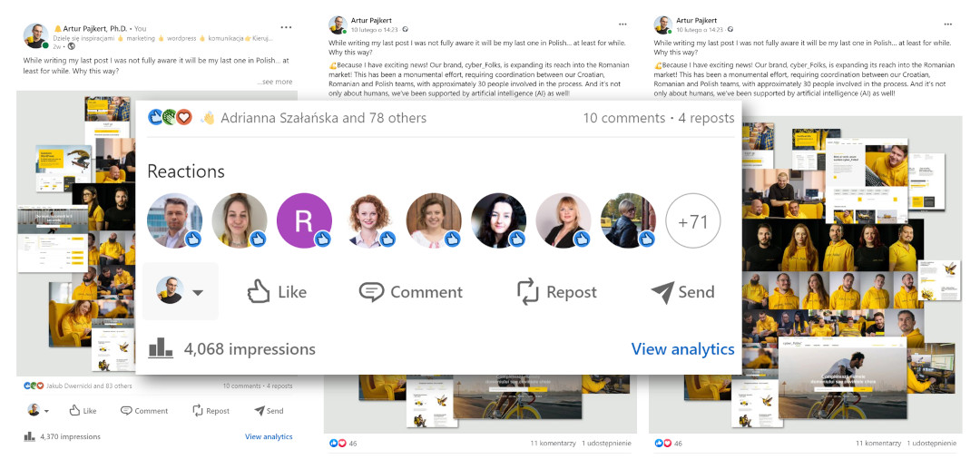Open '10 comments' in the large reactions panel
The height and width of the screenshot is (459, 980).
point(623,118)
